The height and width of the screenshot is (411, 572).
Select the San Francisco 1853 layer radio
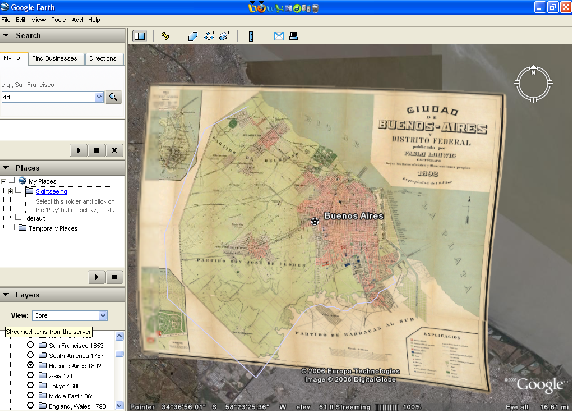[31, 345]
